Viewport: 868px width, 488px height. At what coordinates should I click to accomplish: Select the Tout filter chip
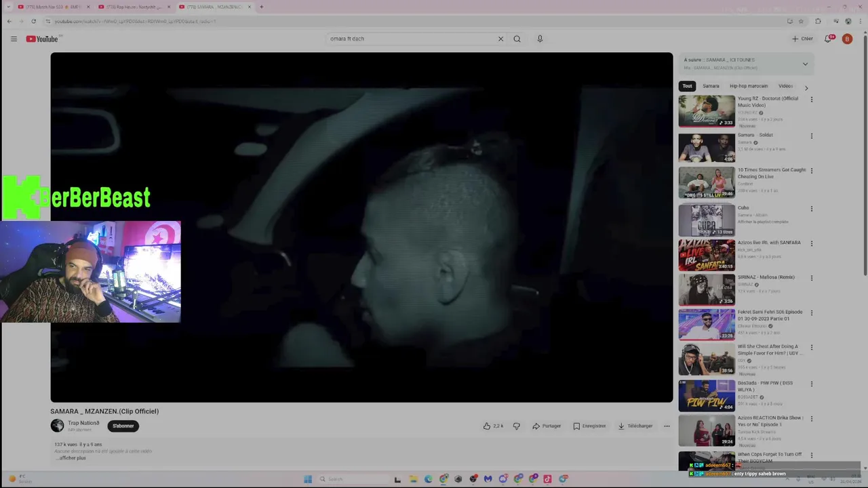tap(687, 86)
